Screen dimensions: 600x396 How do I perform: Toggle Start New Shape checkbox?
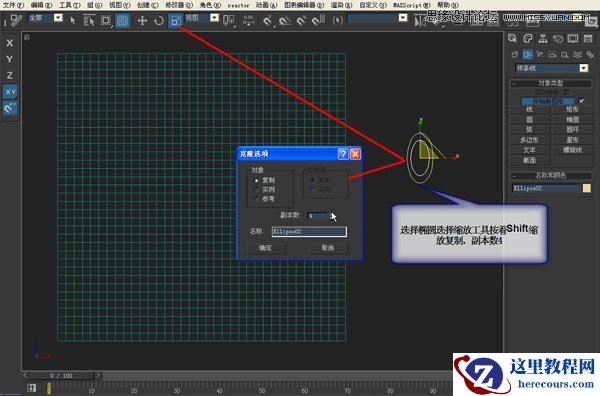tap(582, 101)
